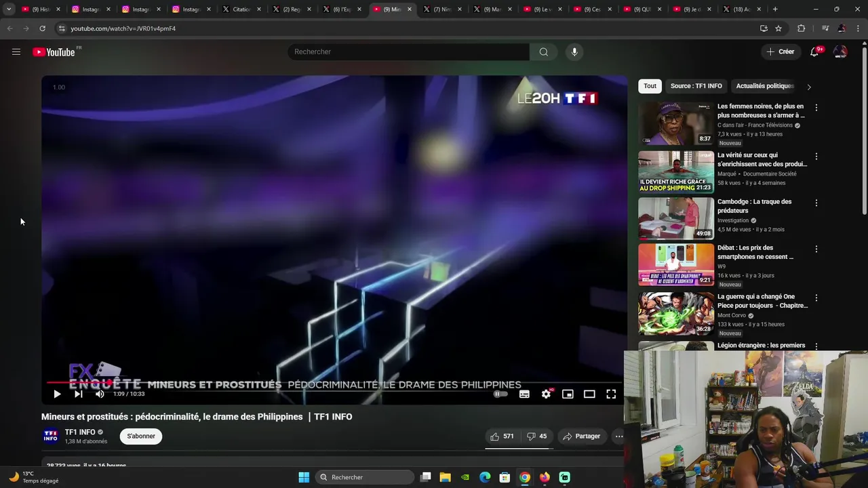
Task: Switch to the (9) QUI YouTube tab
Action: click(642, 9)
